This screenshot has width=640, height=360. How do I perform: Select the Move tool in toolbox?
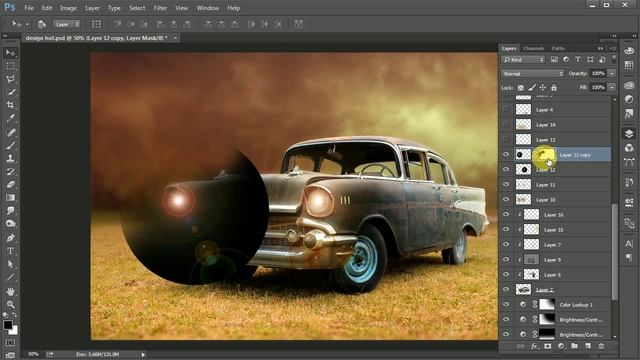tap(10, 53)
